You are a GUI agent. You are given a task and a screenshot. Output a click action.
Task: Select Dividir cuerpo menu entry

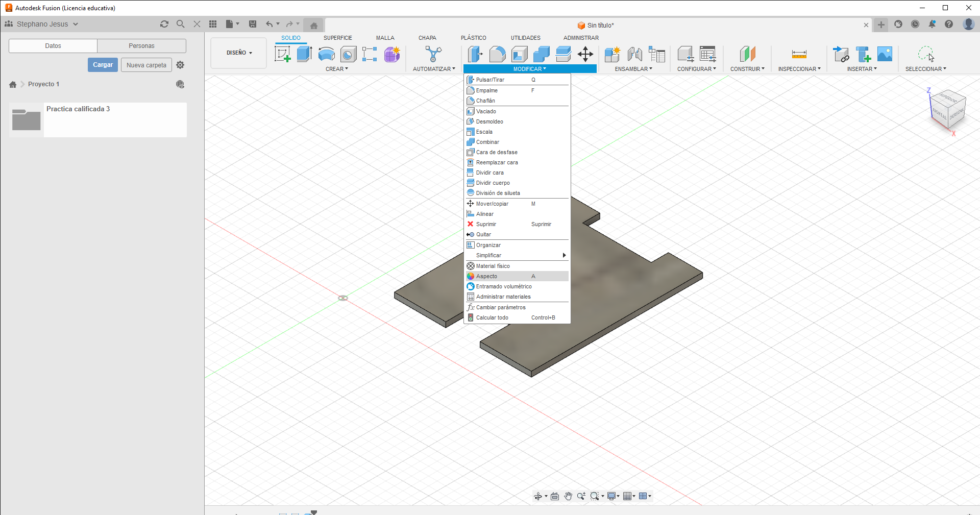(517, 183)
